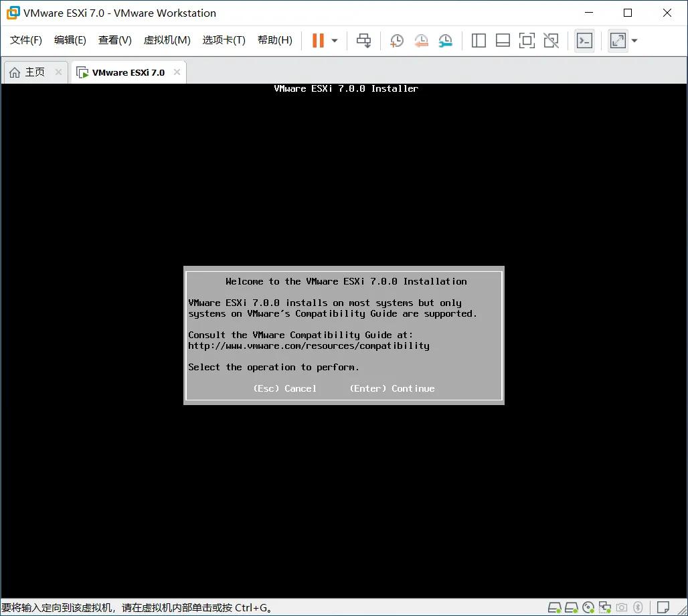688x616 pixels.
Task: Click the CD/DVD device status icon
Action: pyautogui.click(x=588, y=607)
